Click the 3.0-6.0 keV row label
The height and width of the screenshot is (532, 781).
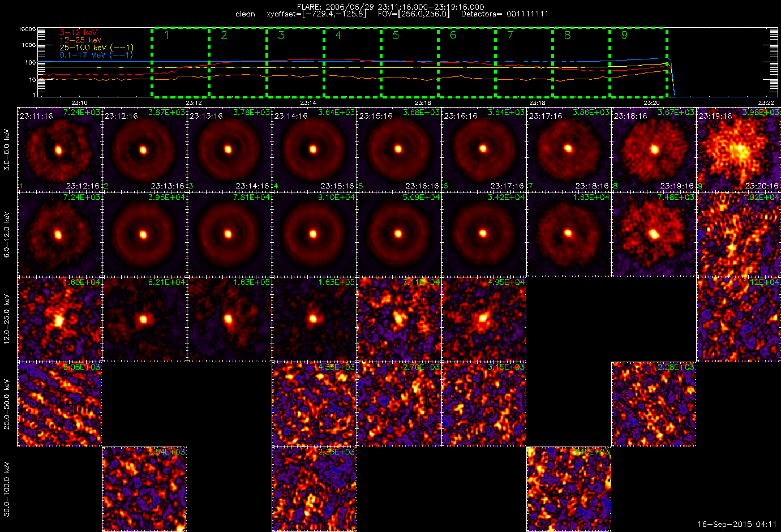tap(7, 149)
